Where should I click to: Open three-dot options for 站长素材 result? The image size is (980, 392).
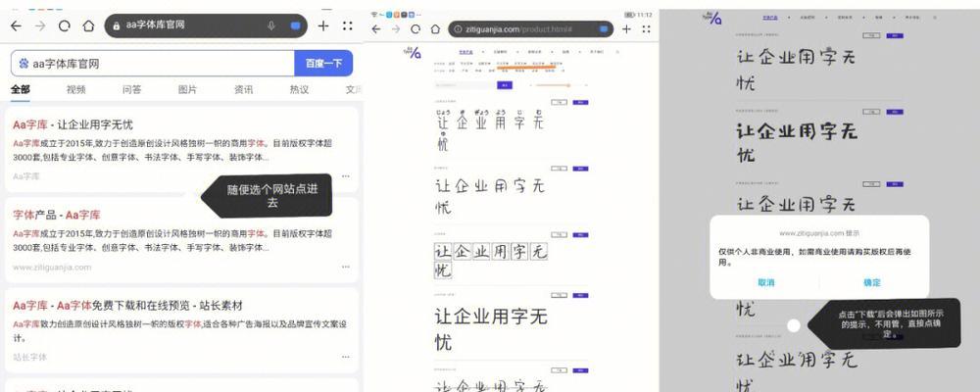click(346, 357)
